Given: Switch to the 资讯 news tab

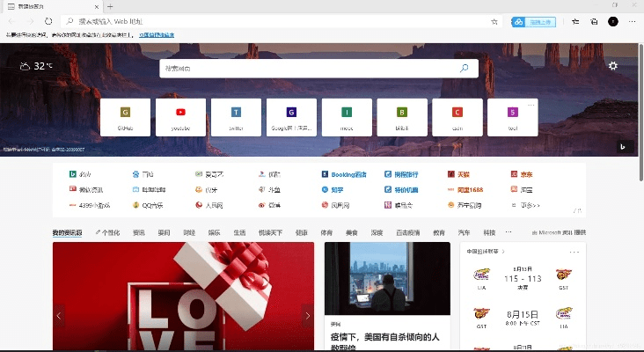Looking at the screenshot, I should 139,232.
